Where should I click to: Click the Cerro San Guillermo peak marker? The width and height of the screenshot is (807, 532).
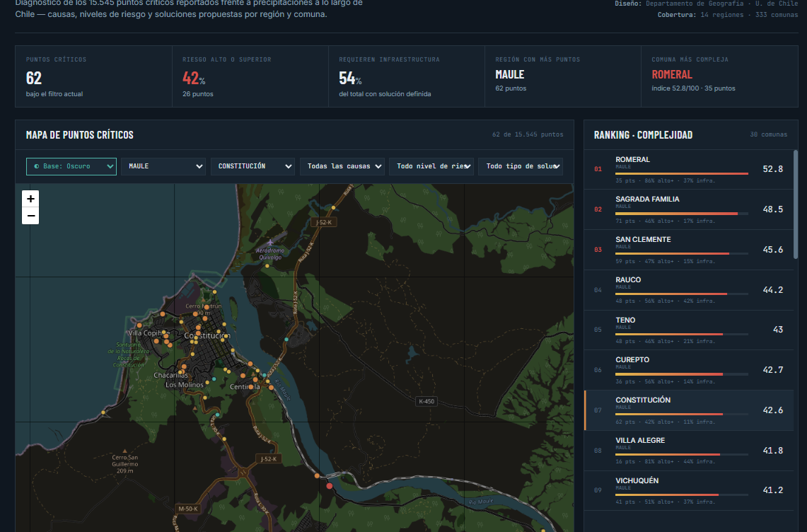coord(124,451)
